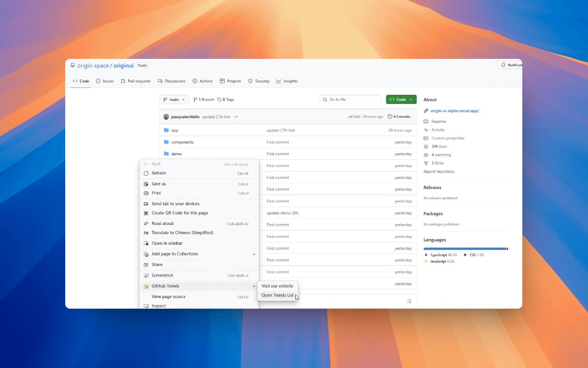This screenshot has width=588, height=368.
Task: Click the eye icon beside 4 watching
Action: (x=426, y=155)
